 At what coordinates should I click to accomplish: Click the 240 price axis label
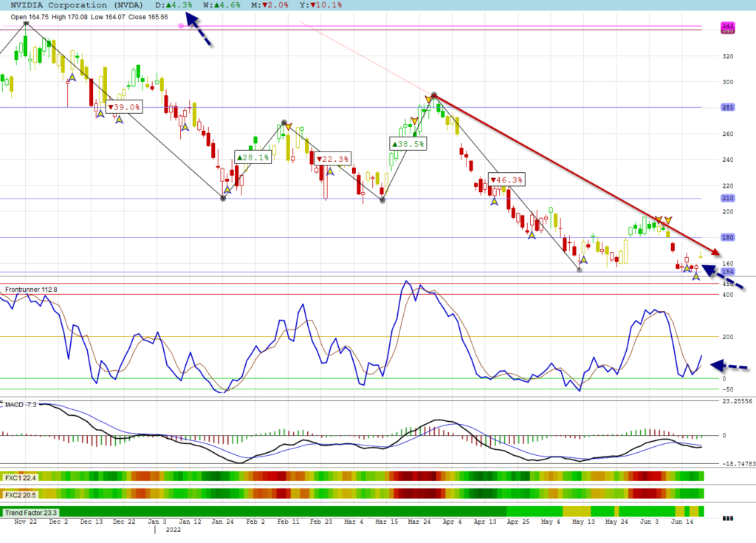[727, 160]
